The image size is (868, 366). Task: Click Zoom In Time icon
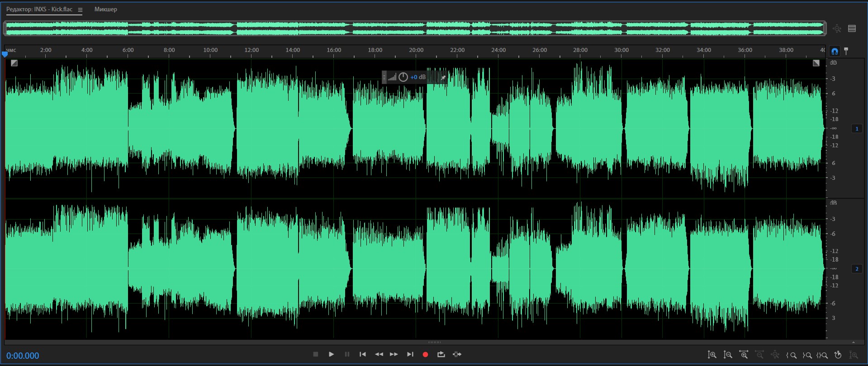[744, 355]
